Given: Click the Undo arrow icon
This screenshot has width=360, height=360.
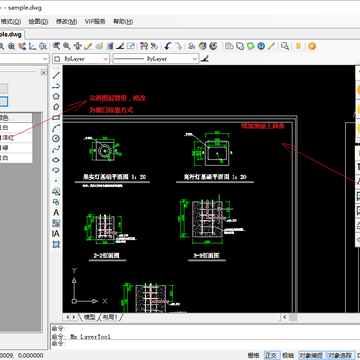Looking at the screenshot, I should click(x=168, y=46).
